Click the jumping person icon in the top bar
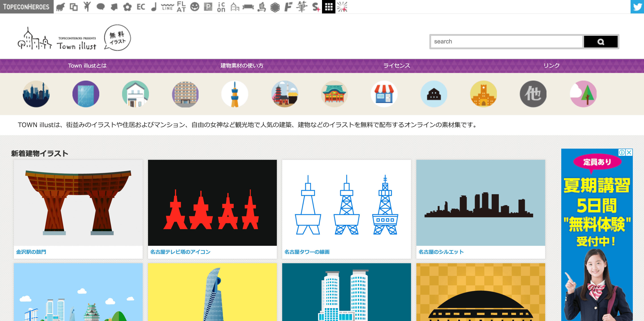Viewport: 644px width, 321px height. point(87,7)
